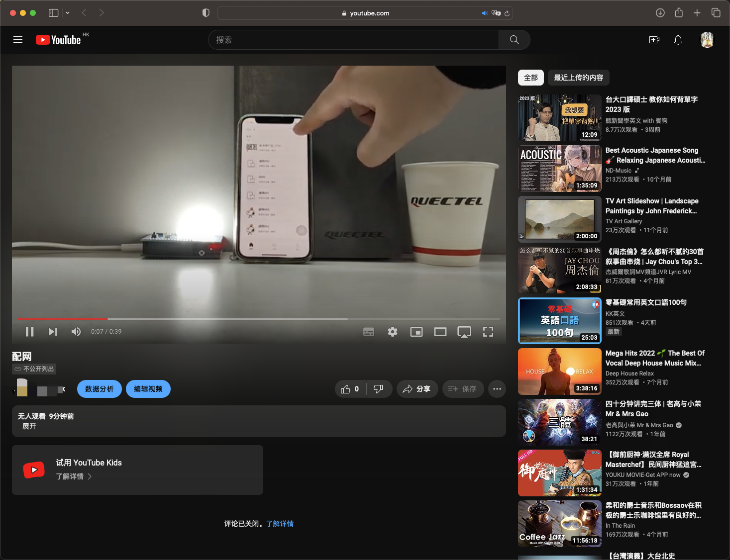Open Safari sidebar dropdown chevron
This screenshot has width=730, height=560.
[68, 13]
